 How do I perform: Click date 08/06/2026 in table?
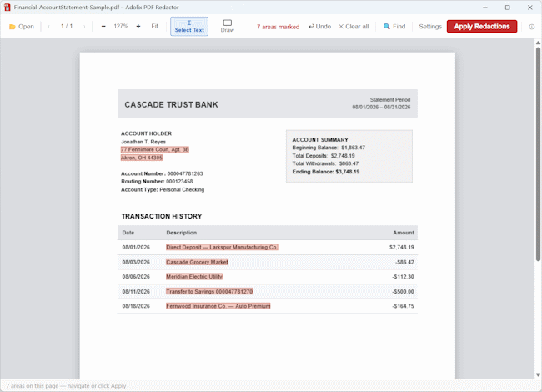click(x=136, y=277)
